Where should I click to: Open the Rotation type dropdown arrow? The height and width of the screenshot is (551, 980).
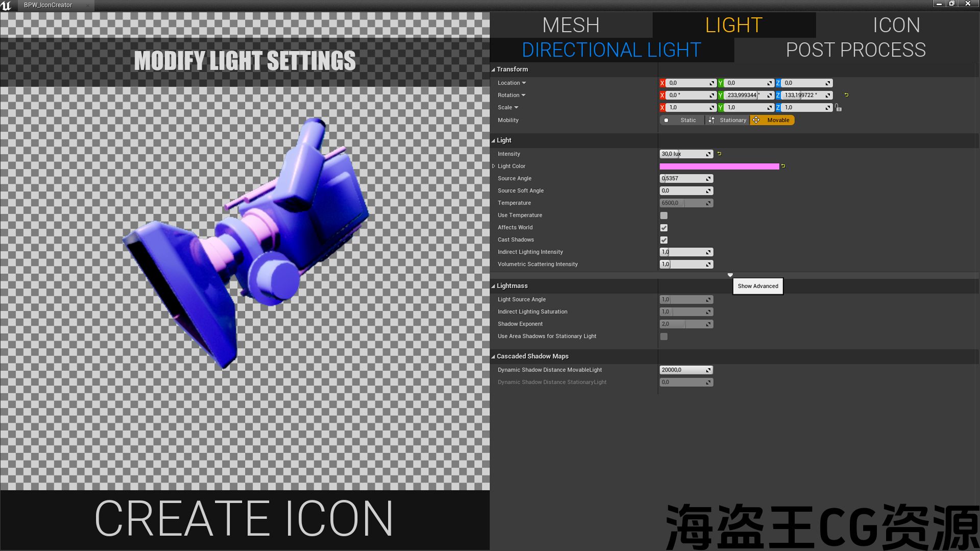[524, 95]
